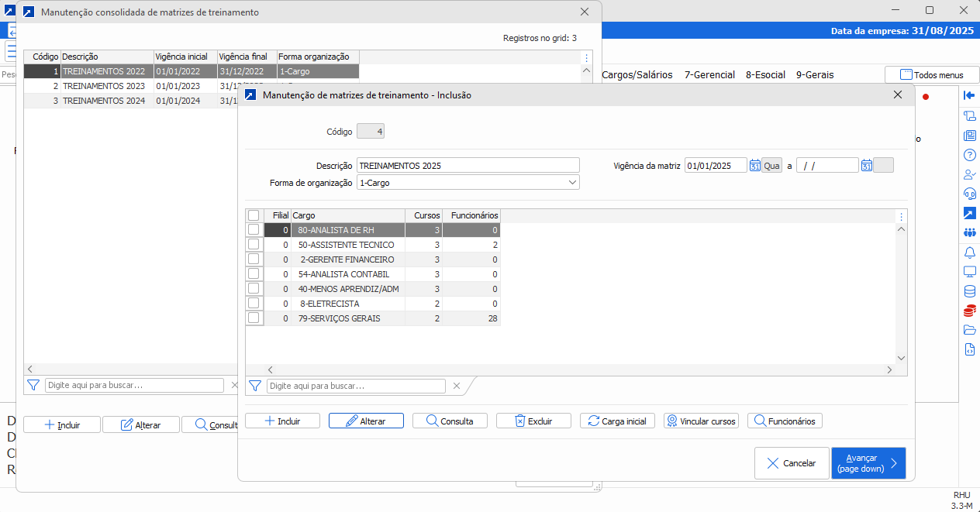Image resolution: width=980 pixels, height=512 pixels.
Task: Open the news icon in right sidebar
Action: coord(969,135)
